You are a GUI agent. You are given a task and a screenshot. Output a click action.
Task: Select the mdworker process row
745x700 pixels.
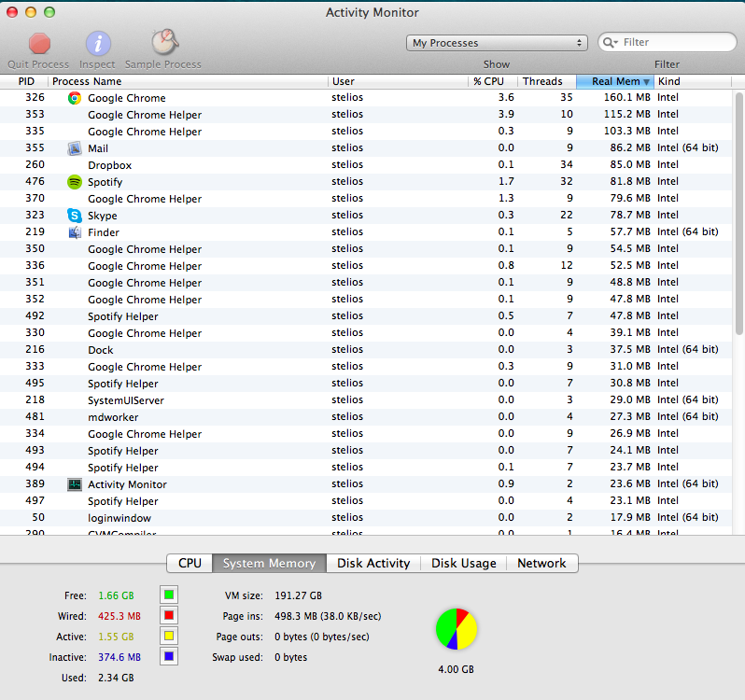click(366, 417)
